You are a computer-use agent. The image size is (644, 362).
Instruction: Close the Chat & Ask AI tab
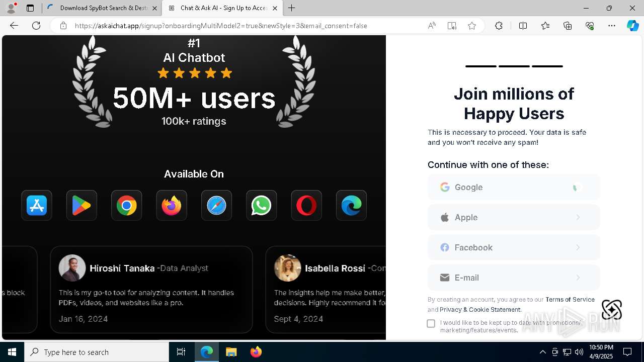pyautogui.click(x=275, y=8)
